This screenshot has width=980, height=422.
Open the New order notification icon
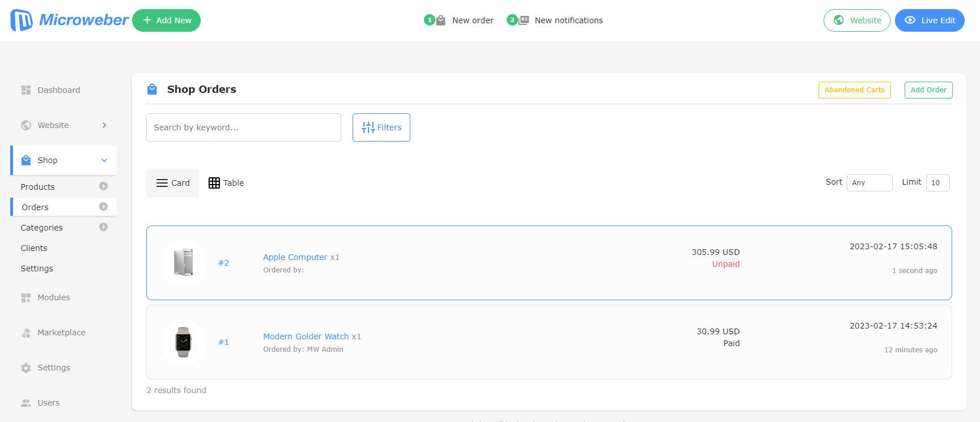click(440, 20)
